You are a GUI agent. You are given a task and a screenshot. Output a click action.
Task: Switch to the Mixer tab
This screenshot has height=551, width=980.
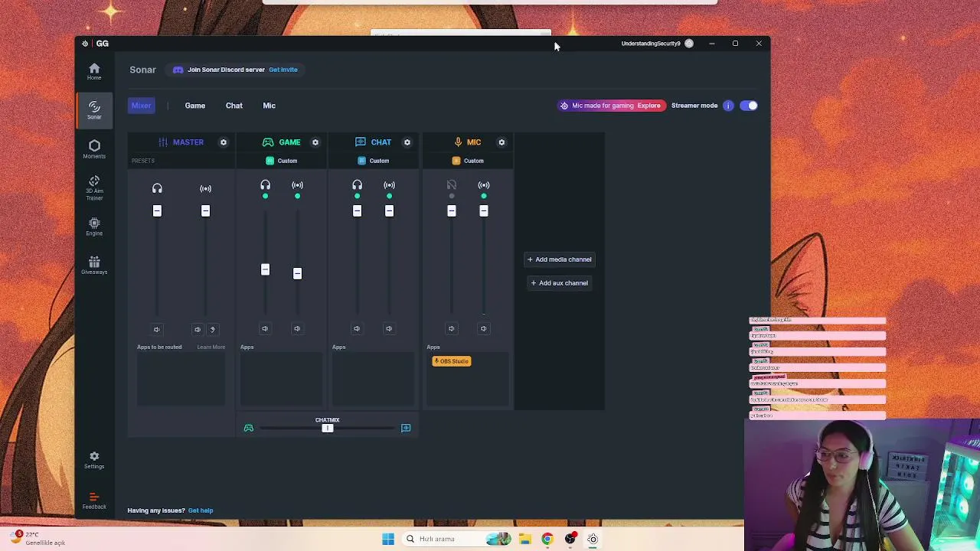[141, 106]
